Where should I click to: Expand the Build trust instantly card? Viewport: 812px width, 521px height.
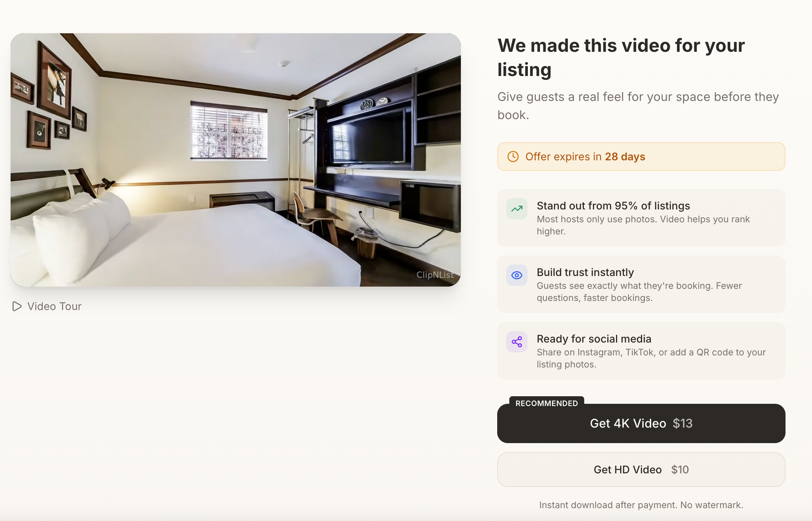tap(641, 284)
